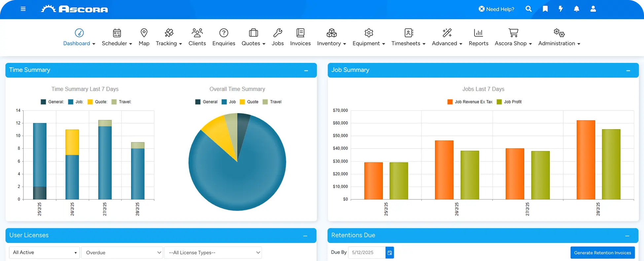Click Generate Retention Invoices button

click(x=602, y=253)
